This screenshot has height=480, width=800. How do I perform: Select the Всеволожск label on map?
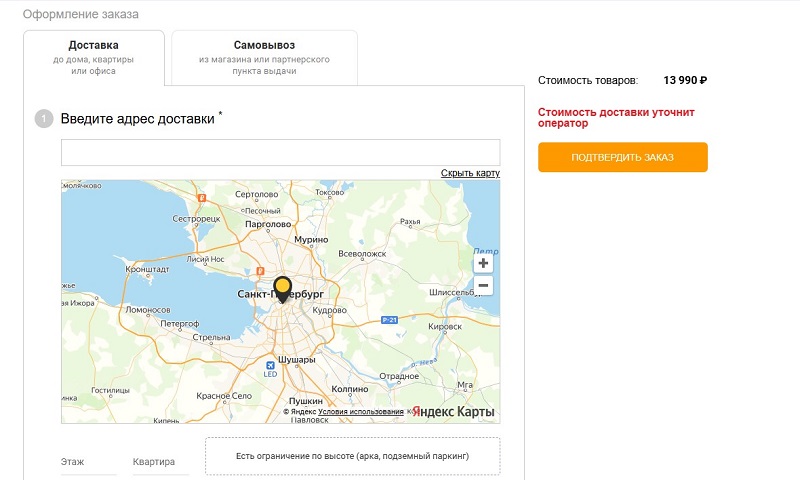[x=362, y=254]
